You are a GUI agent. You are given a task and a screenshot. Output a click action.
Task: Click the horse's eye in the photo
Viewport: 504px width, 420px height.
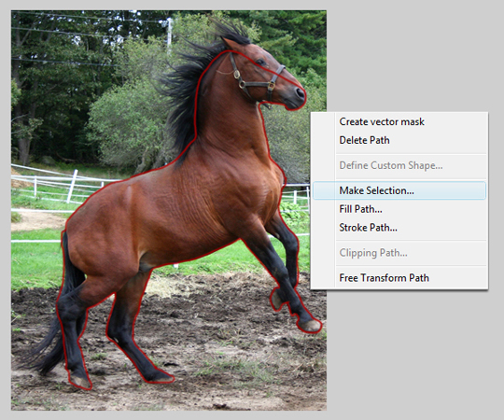[x=260, y=62]
